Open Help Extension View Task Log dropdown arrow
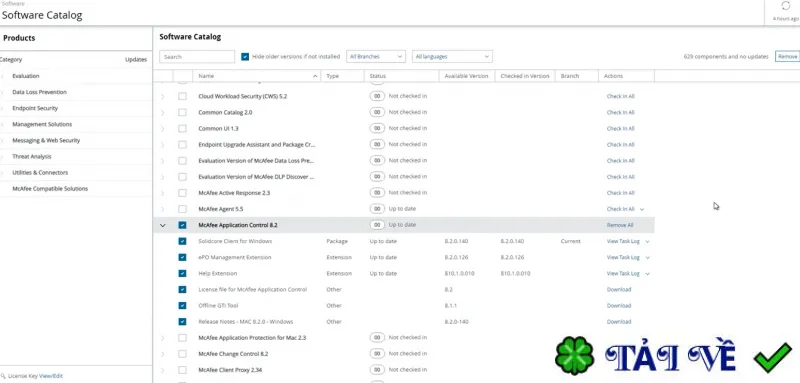800x383 pixels. pyautogui.click(x=647, y=273)
